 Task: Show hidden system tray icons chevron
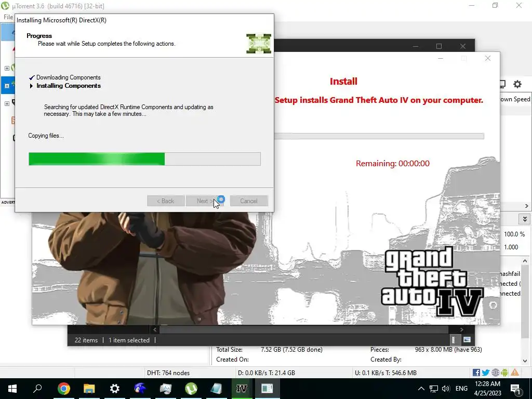coord(421,389)
